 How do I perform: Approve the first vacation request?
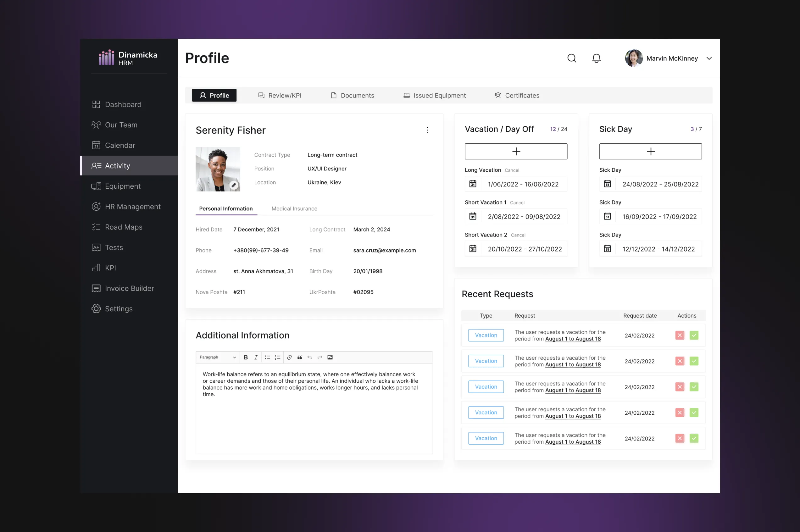pos(694,335)
